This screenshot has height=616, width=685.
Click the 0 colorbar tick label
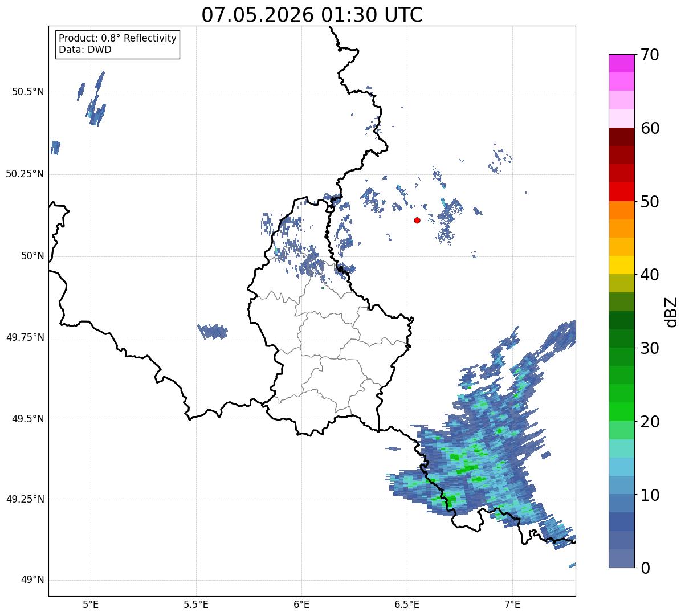pos(645,568)
